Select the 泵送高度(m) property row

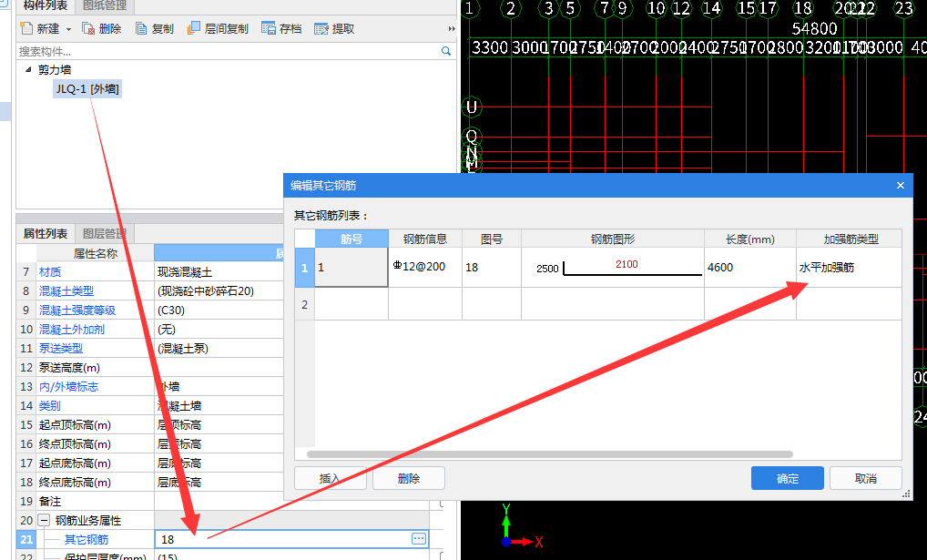click(151, 367)
